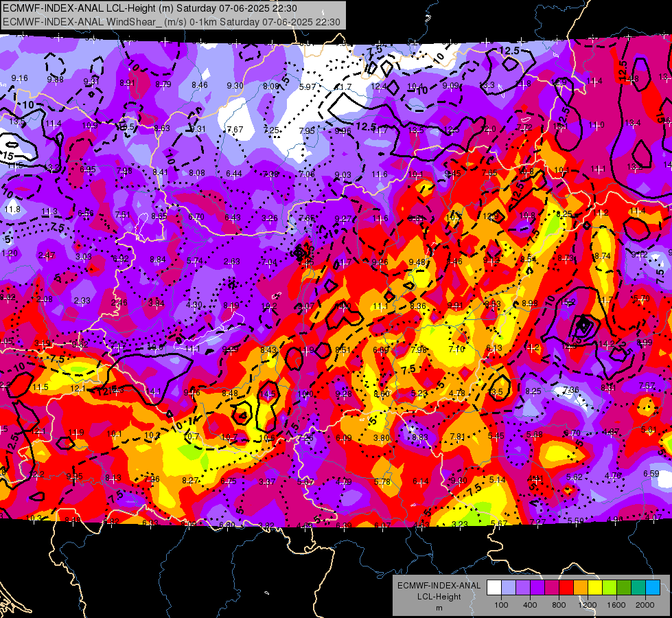672x618 pixels.
Task: Click the map value 14.5
Action: [x=268, y=393]
